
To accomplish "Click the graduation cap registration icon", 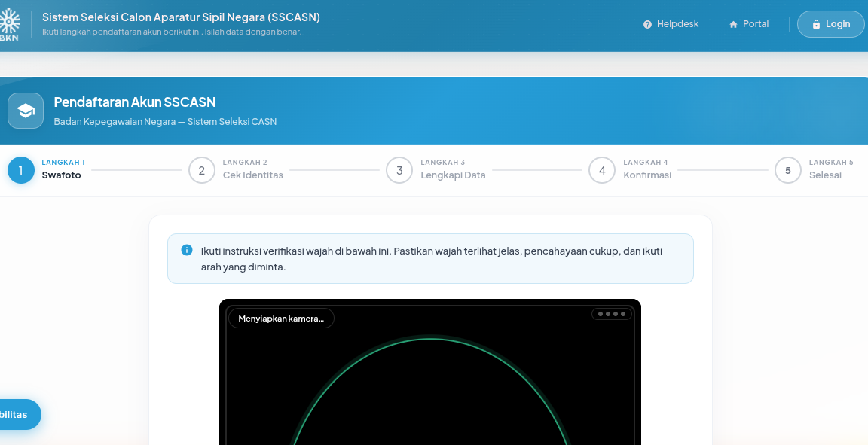I will tap(26, 111).
